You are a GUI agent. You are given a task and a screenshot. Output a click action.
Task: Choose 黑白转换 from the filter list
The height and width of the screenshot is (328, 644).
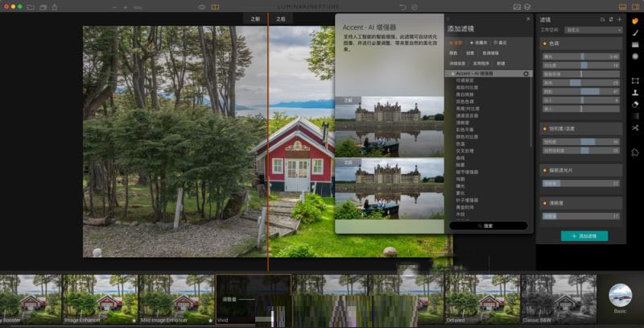[x=466, y=94]
